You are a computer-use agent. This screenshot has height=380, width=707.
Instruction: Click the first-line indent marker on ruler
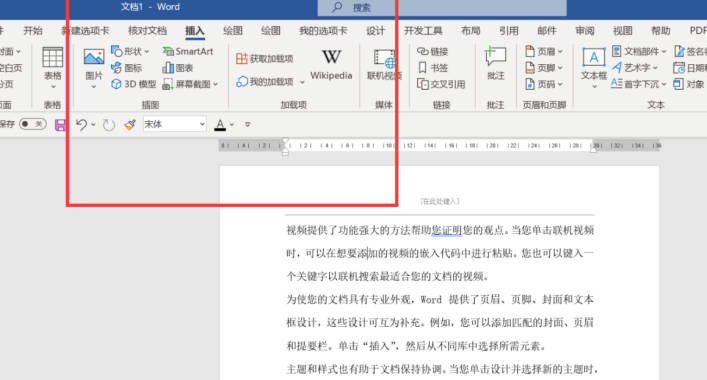click(285, 142)
